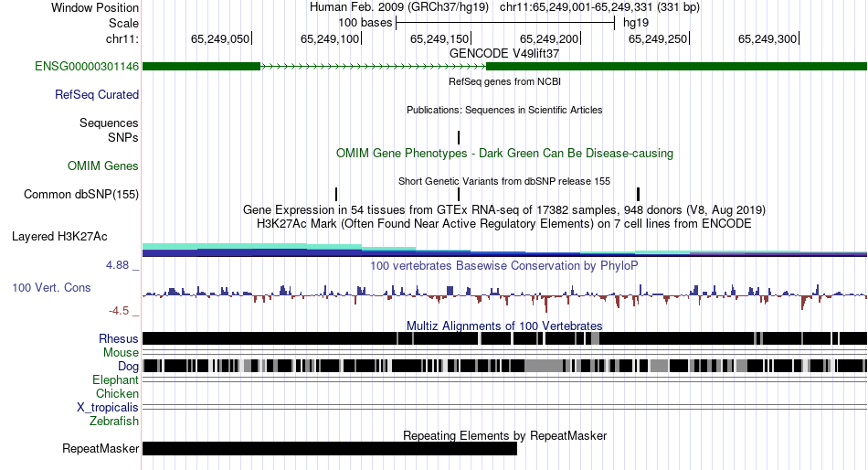This screenshot has height=470, width=868.
Task: Click the black RepeatMasker element bar
Action: click(x=330, y=448)
